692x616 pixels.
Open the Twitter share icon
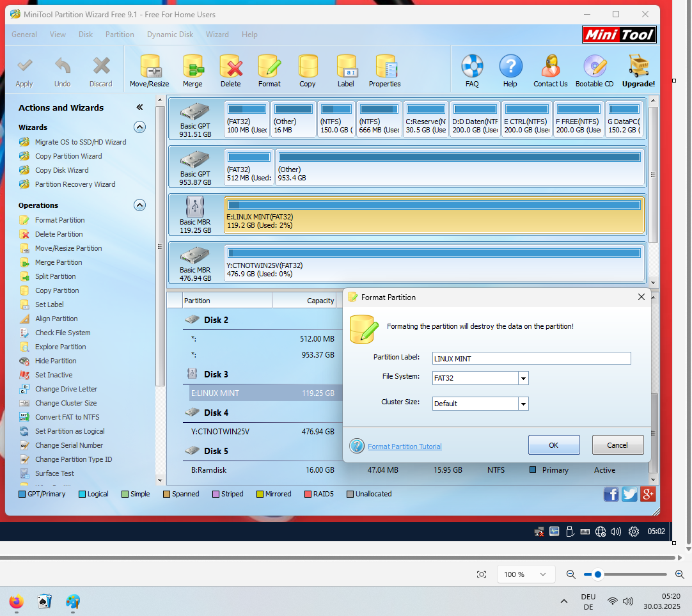[x=629, y=494]
